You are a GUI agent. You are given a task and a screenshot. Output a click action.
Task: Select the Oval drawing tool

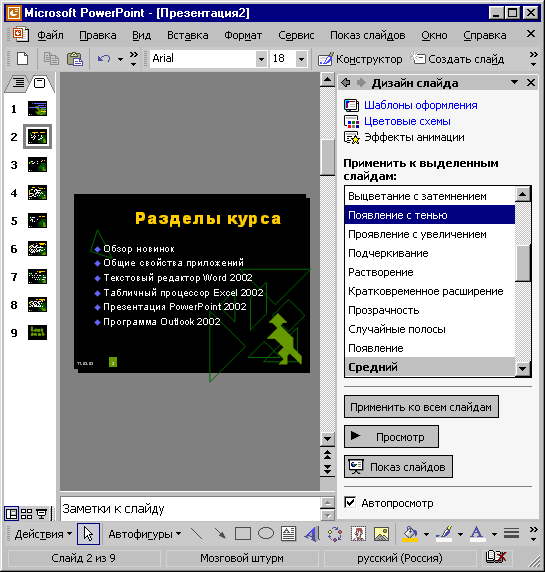tap(266, 534)
